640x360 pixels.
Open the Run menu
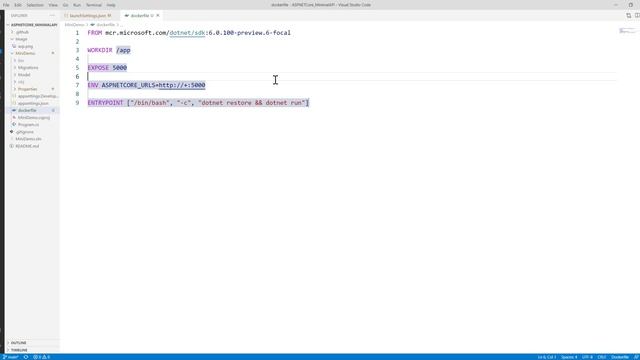point(77,5)
